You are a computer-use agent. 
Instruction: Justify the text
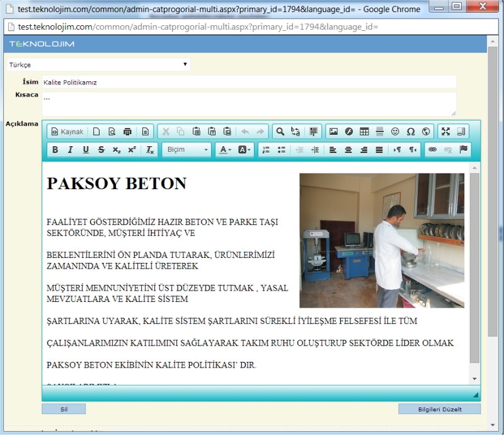click(x=379, y=149)
